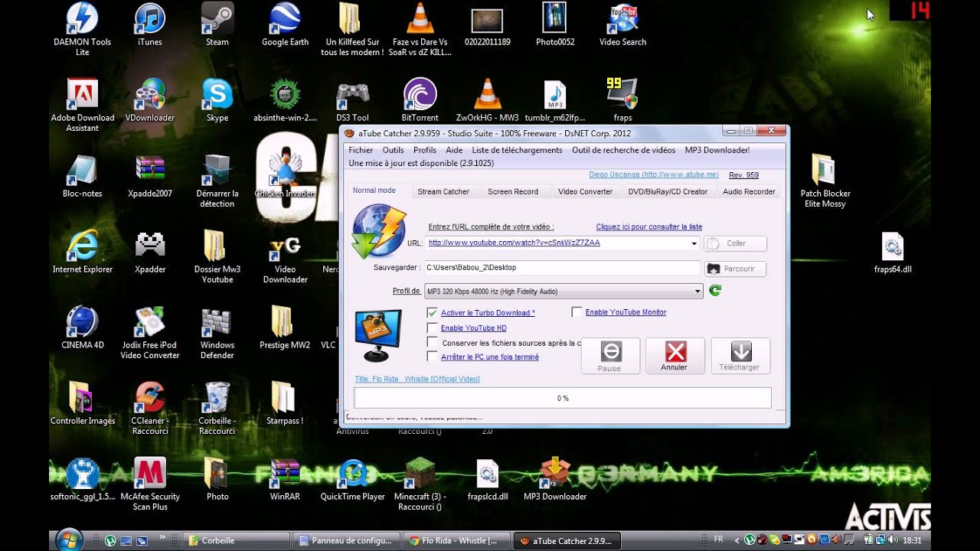The width and height of the screenshot is (980, 551).
Task: Open Liste de téléchargements menu
Action: [517, 150]
